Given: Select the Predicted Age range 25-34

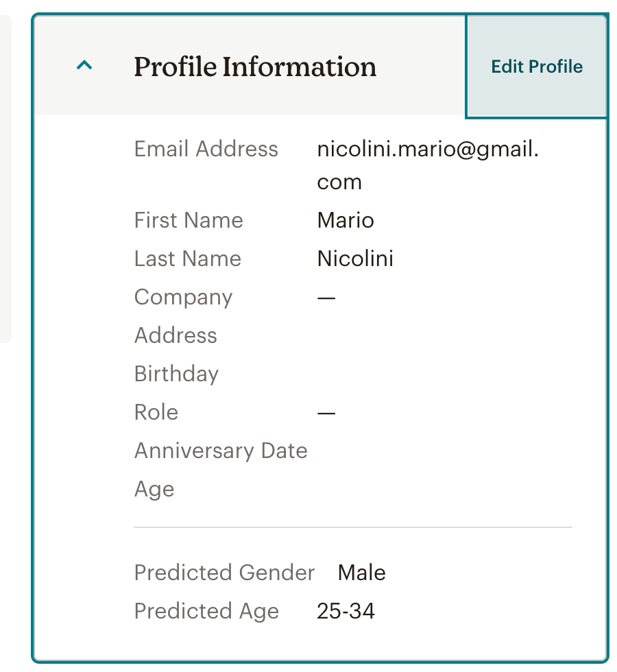Looking at the screenshot, I should click(346, 611).
